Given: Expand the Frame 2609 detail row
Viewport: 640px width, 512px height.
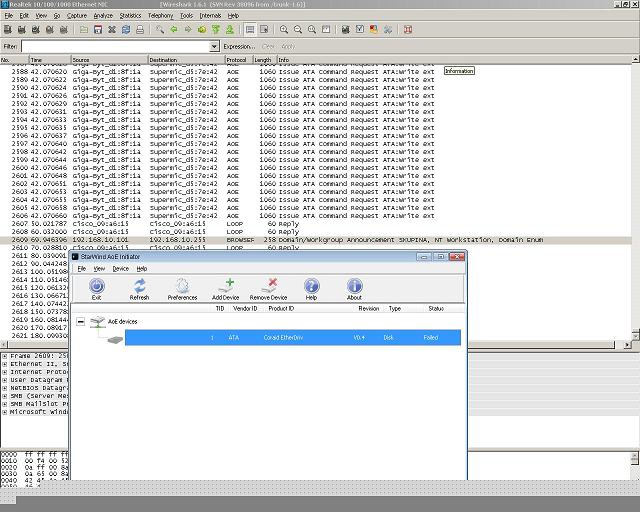Looking at the screenshot, I should (4, 356).
